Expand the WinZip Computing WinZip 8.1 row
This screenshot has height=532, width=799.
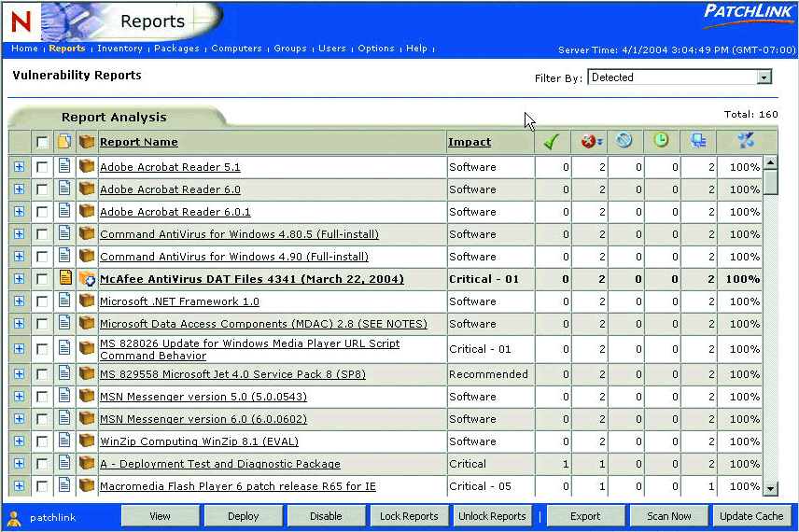[20, 441]
